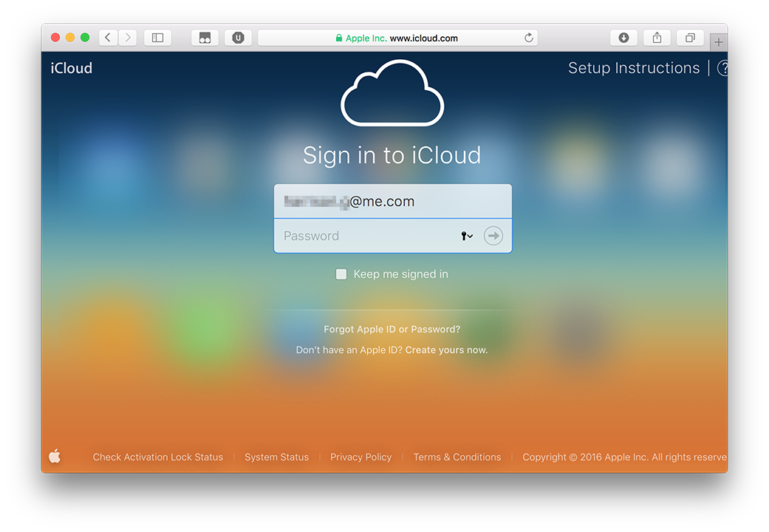Click the uBlock shield extension icon
Image resolution: width=769 pixels, height=532 pixels.
coord(238,38)
